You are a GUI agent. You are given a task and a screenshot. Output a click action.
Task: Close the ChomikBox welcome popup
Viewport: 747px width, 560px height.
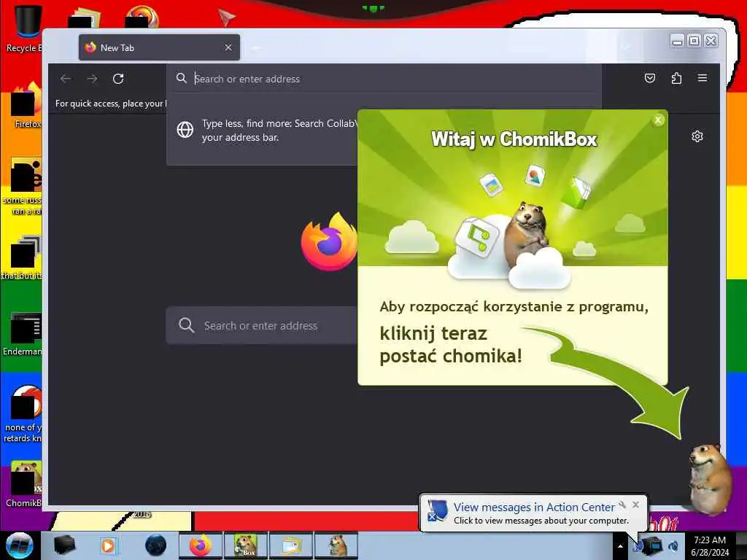[x=658, y=120]
